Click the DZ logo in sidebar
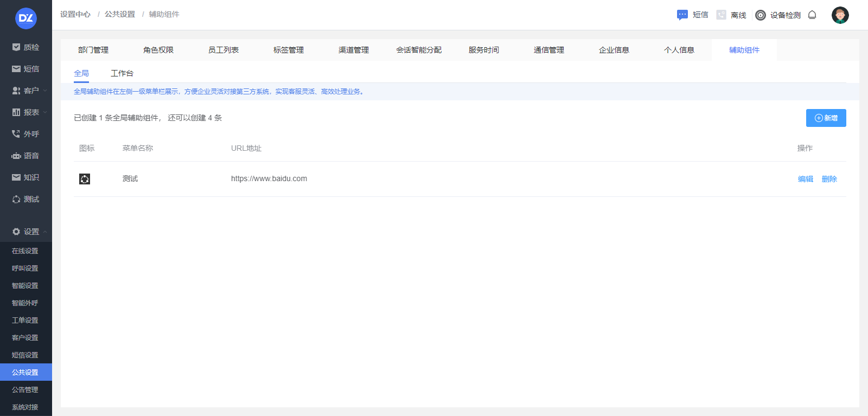The width and height of the screenshot is (868, 416). coord(26,18)
